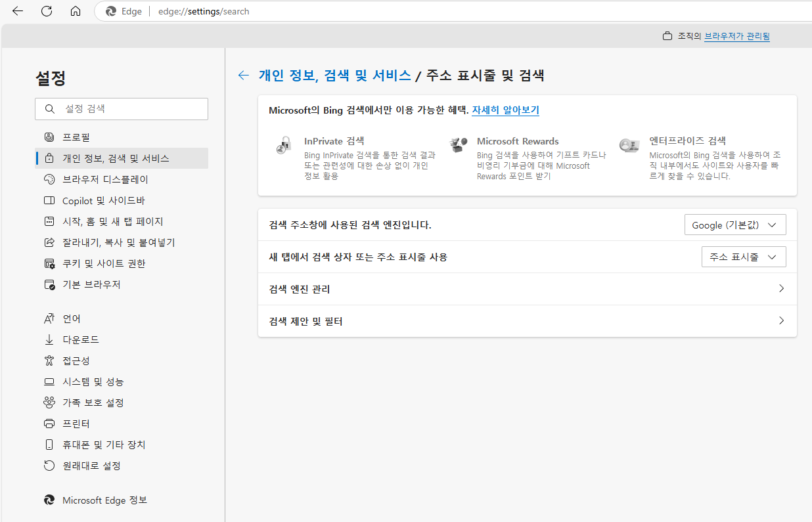Screen dimensions: 812x522
Task: Open the 프로필 settings section
Action: pos(122,137)
